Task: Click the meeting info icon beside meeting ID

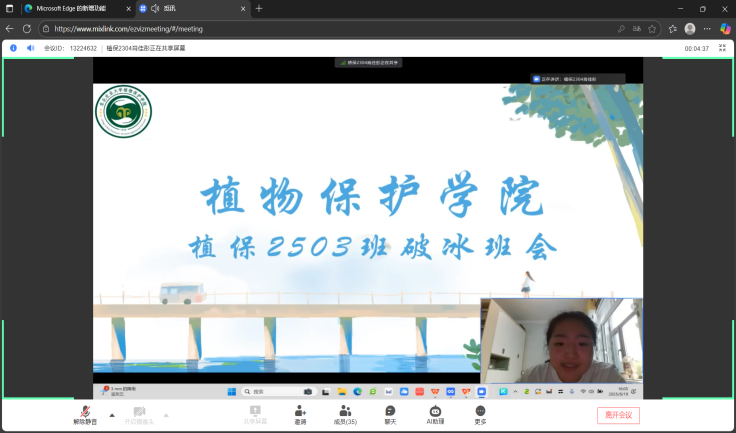Action: click(13, 48)
